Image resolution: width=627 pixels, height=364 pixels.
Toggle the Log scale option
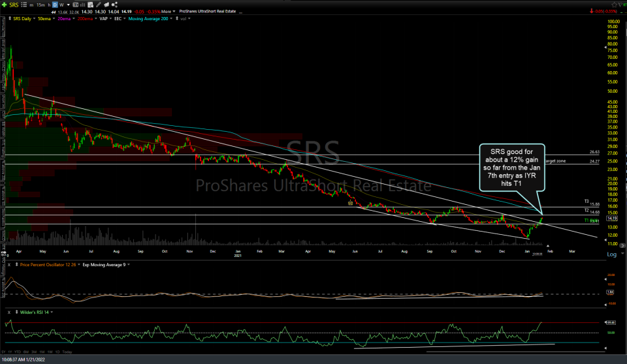click(612, 254)
